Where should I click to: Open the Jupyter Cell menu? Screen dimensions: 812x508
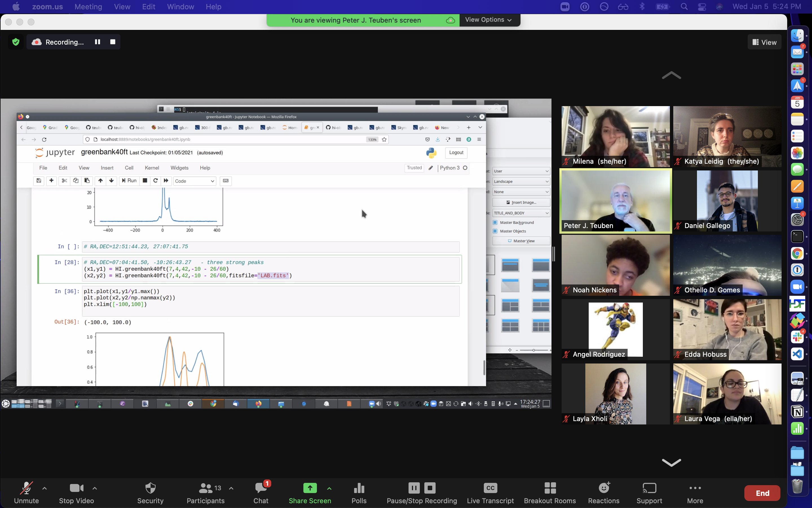(x=129, y=168)
